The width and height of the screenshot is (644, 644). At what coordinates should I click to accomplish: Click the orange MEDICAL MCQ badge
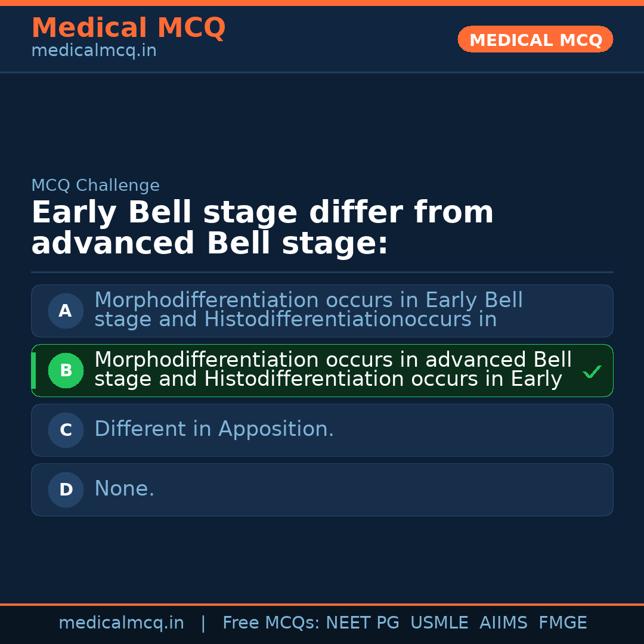point(535,40)
